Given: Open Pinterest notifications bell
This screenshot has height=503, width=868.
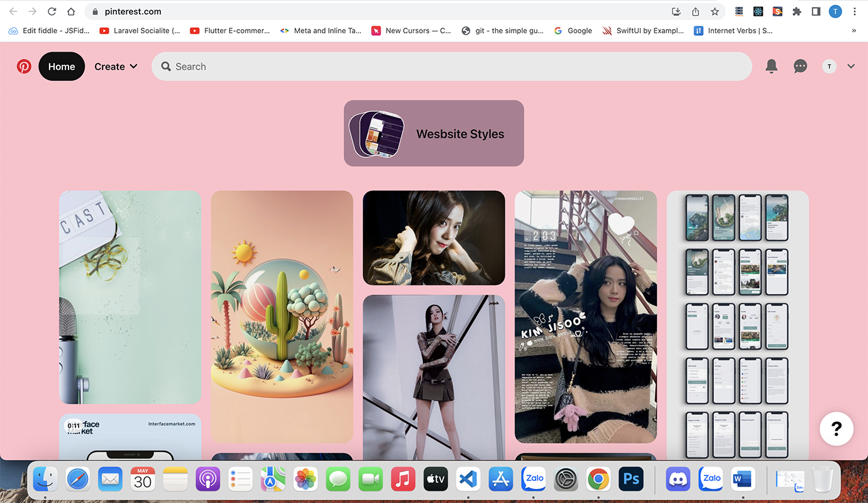Looking at the screenshot, I should coord(771,66).
